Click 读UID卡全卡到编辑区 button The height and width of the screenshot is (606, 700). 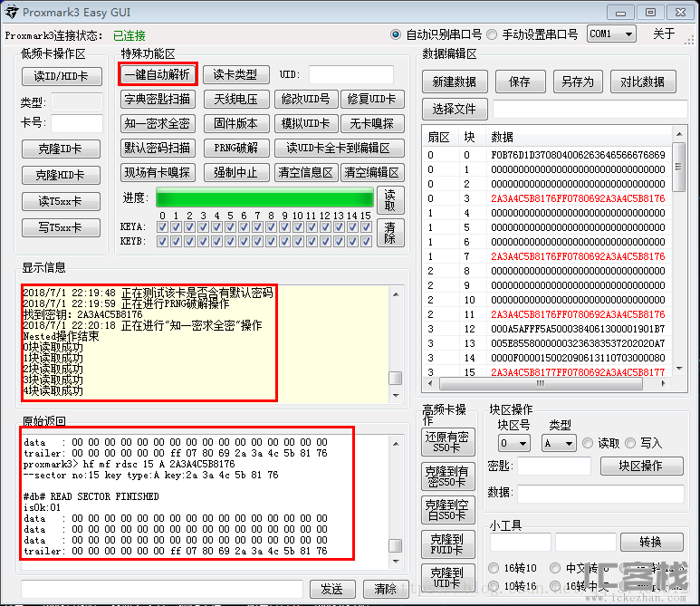pos(340,148)
